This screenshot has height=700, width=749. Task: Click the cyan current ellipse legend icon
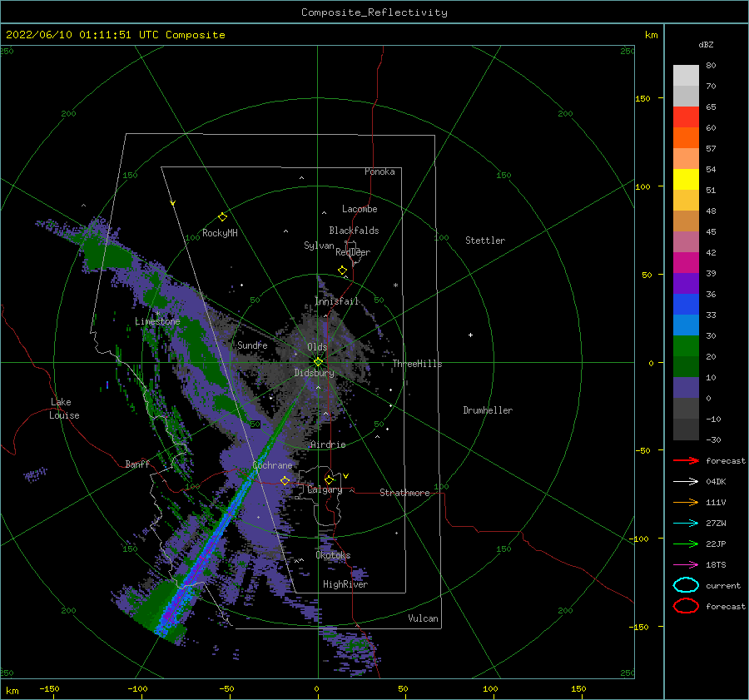coord(686,585)
